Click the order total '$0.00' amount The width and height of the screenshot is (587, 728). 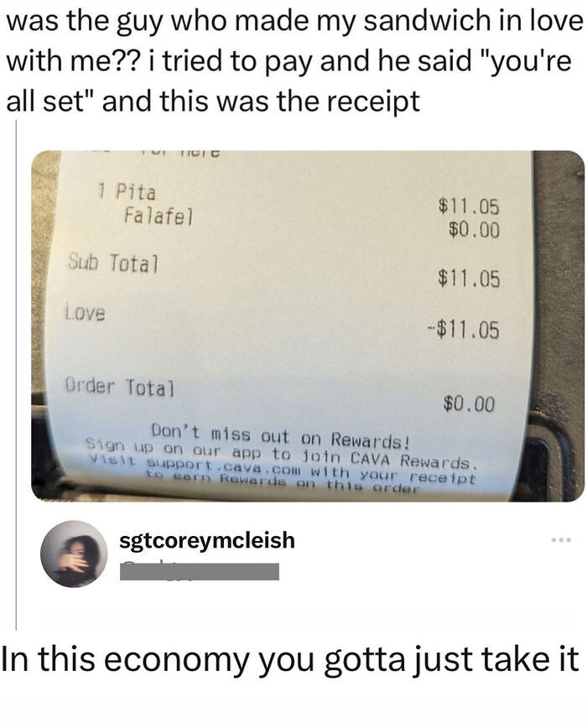click(x=469, y=403)
